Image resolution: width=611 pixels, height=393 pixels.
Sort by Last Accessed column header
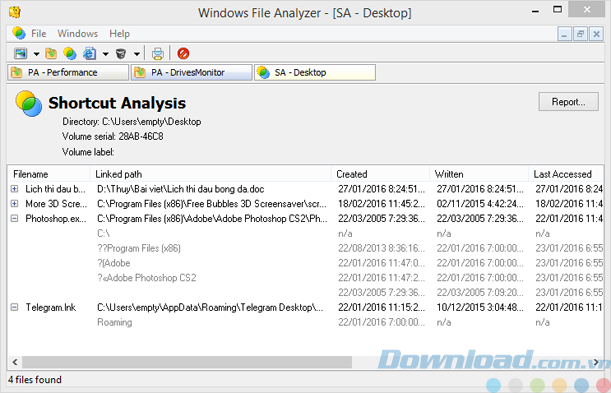click(566, 174)
